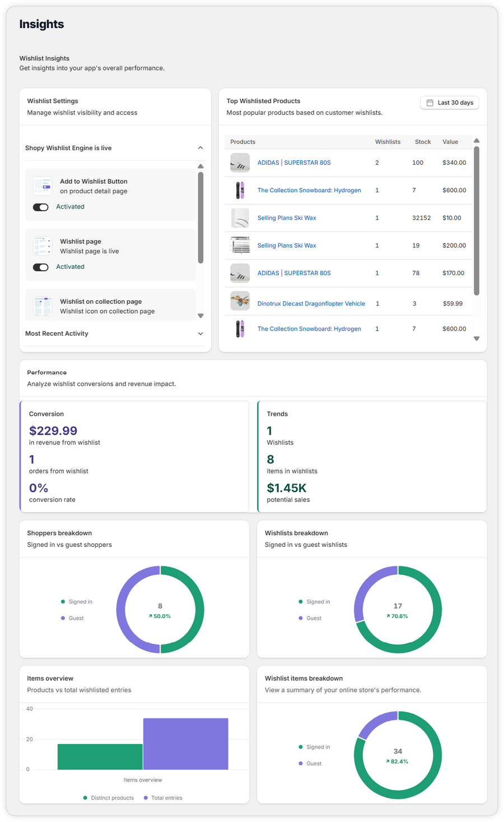
Task: Click the $59.99 value cell
Action: [x=452, y=304]
